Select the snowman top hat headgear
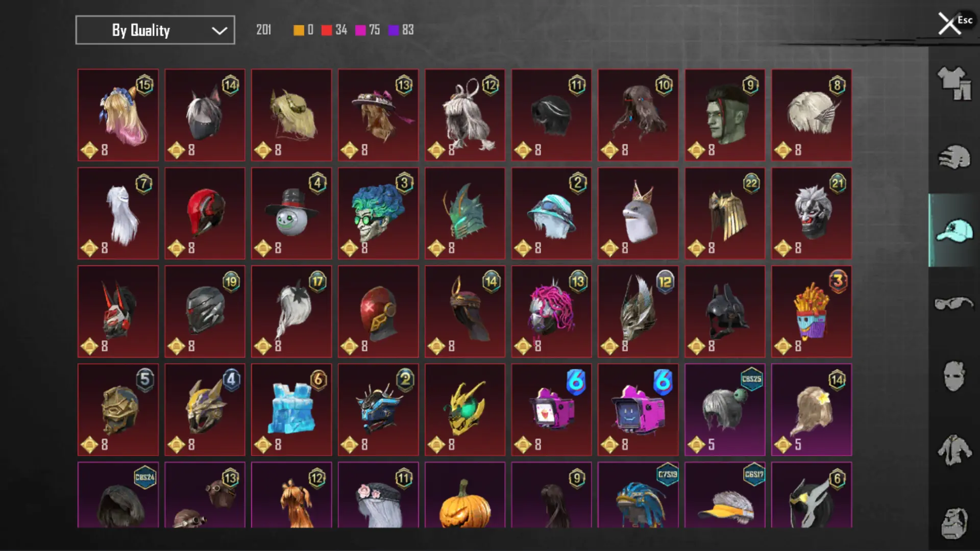Screen dimensions: 980x551 pyautogui.click(x=291, y=213)
